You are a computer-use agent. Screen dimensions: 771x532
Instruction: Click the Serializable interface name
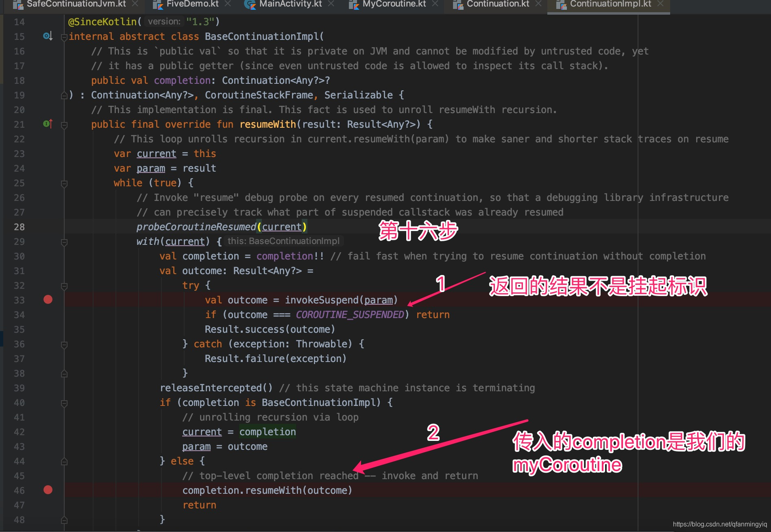pyautogui.click(x=358, y=95)
